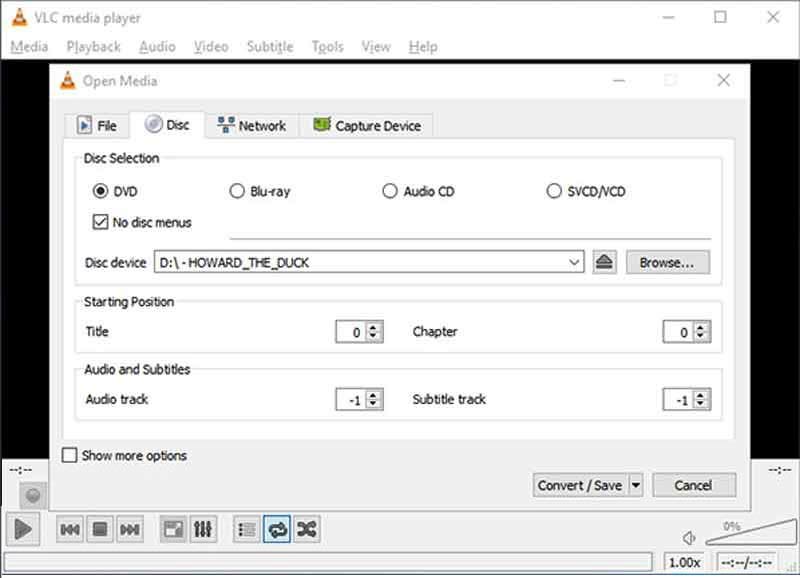Open the Subtitle menu
The image size is (800, 578).
tap(270, 47)
